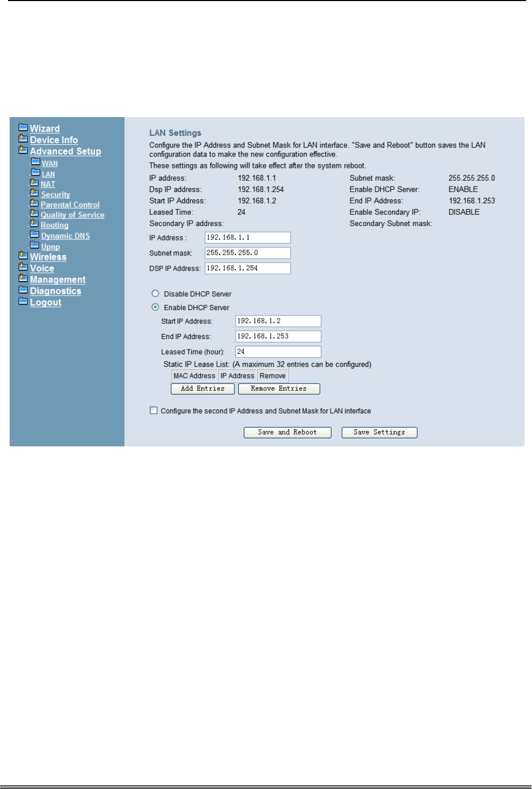Click the folder icon beside Advanced Setup
Image resolution: width=532 pixels, height=789 pixels.
[x=23, y=150]
